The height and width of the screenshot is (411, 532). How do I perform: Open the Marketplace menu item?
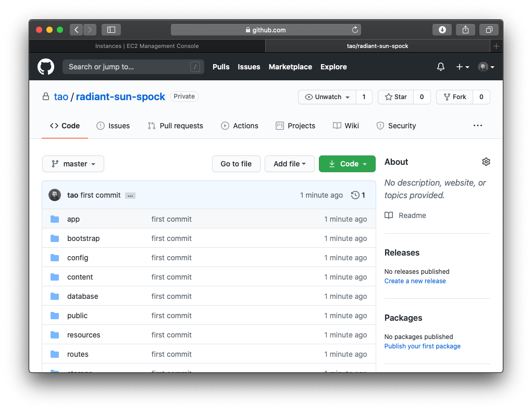290,67
